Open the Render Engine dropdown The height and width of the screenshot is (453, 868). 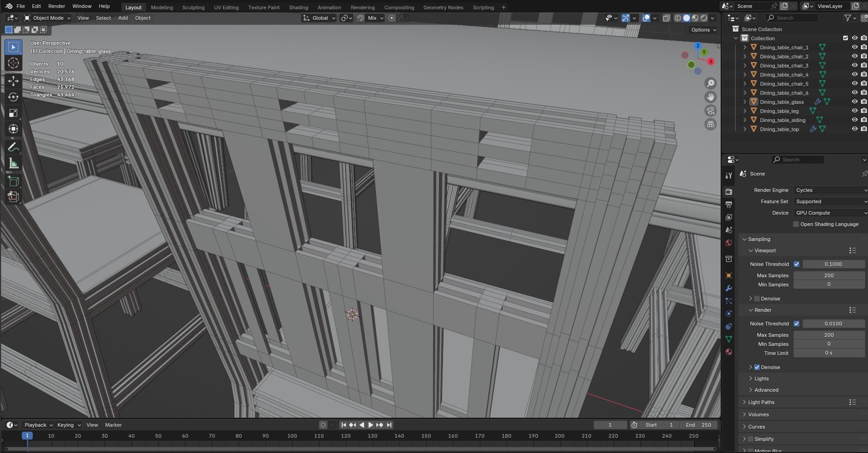click(x=830, y=190)
